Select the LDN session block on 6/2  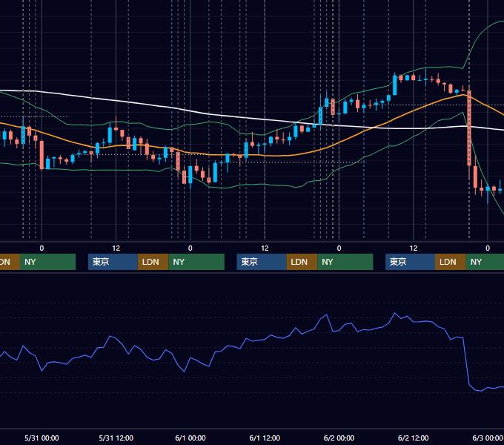(451, 262)
